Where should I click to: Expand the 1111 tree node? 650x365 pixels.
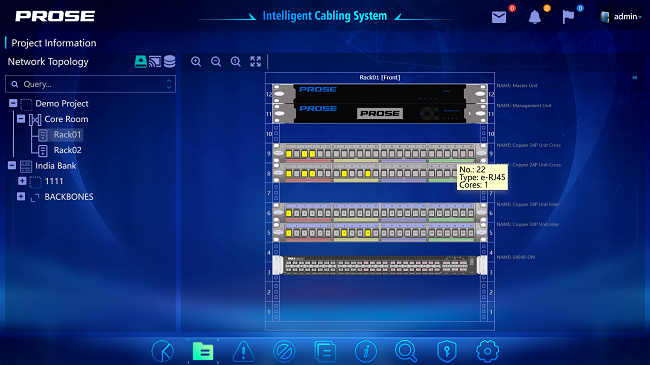point(22,181)
